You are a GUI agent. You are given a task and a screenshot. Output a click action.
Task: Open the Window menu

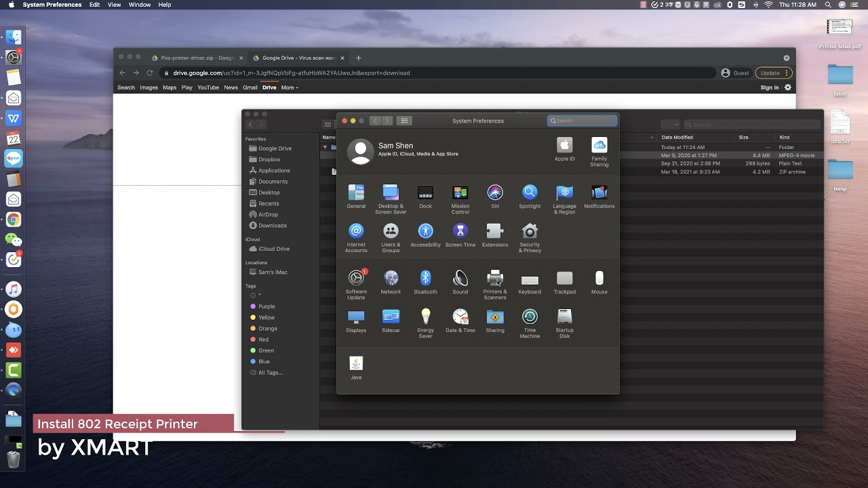tap(140, 5)
